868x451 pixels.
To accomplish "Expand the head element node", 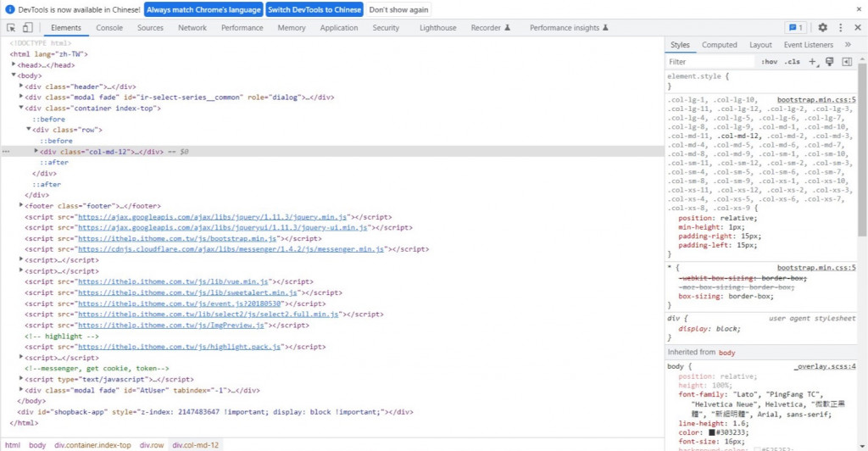I will click(14, 64).
